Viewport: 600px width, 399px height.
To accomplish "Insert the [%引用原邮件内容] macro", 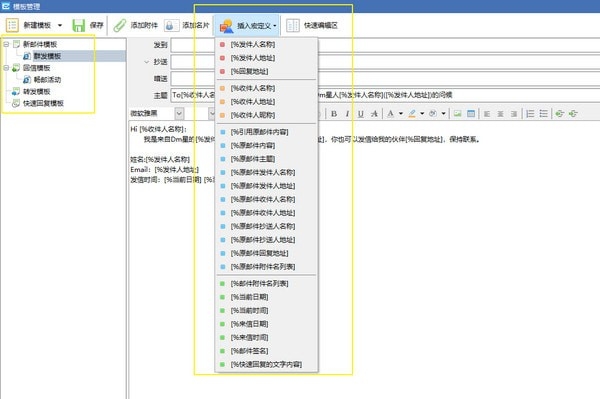I will [267, 132].
